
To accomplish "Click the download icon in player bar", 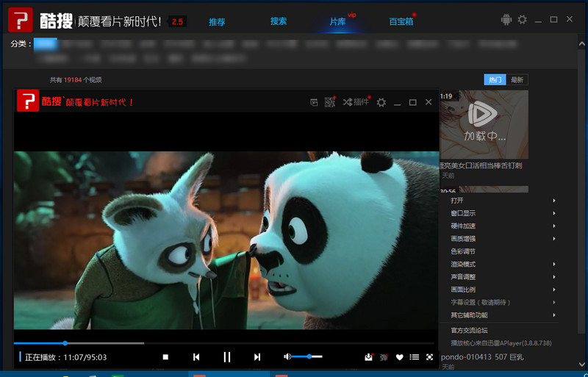I will tap(369, 357).
